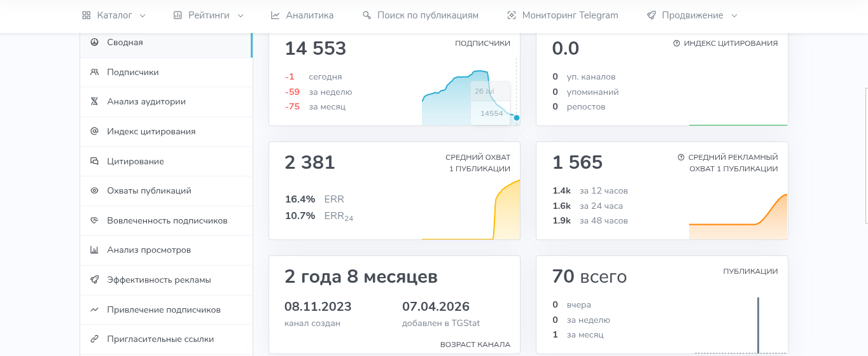Go to Поиск по публикациям

coord(420,15)
